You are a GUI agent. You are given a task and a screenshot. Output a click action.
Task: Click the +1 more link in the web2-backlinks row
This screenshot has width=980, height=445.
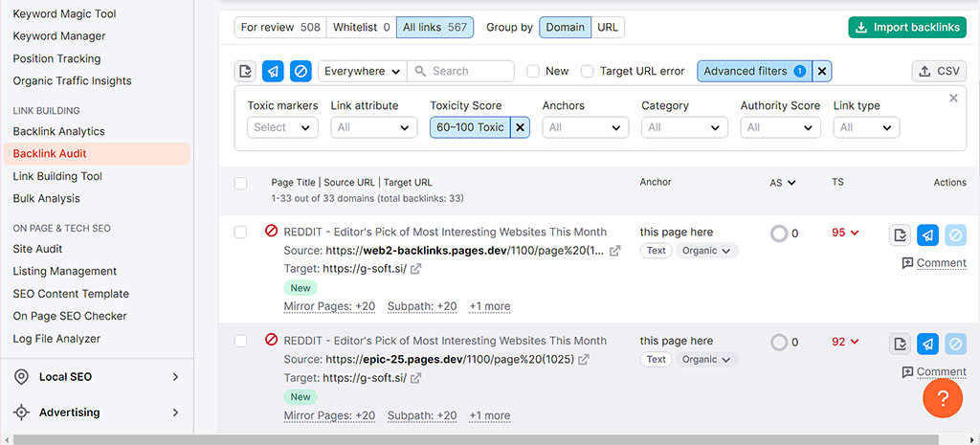click(490, 307)
